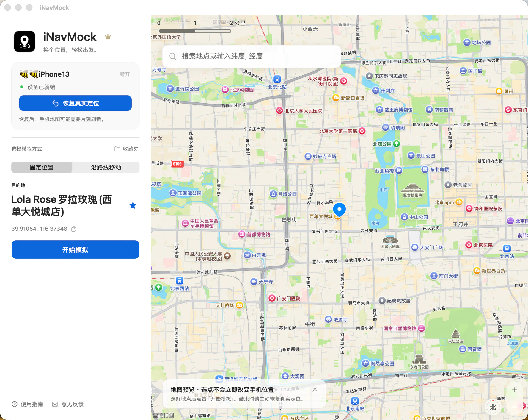
Task: Click the blue destination pin on the map
Action: [x=339, y=210]
